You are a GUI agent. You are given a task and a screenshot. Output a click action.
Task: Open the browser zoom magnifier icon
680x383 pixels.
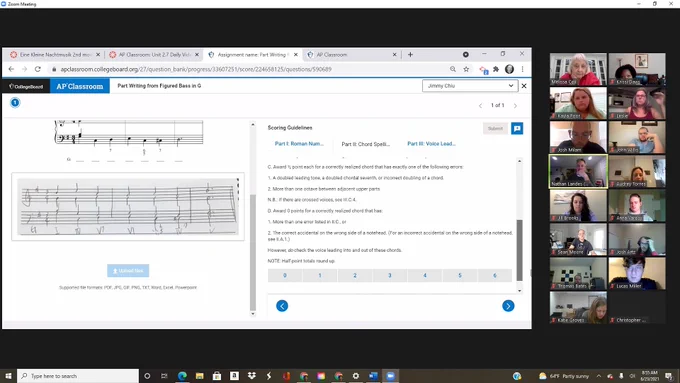pos(453,69)
